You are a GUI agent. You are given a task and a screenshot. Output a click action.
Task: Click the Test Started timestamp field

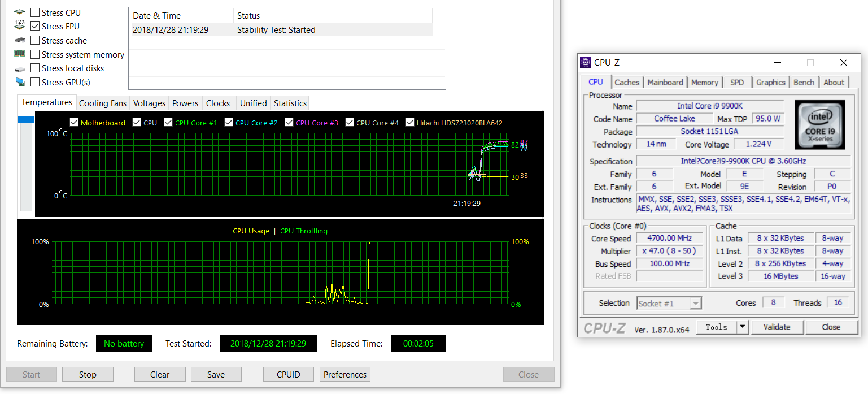(x=268, y=343)
